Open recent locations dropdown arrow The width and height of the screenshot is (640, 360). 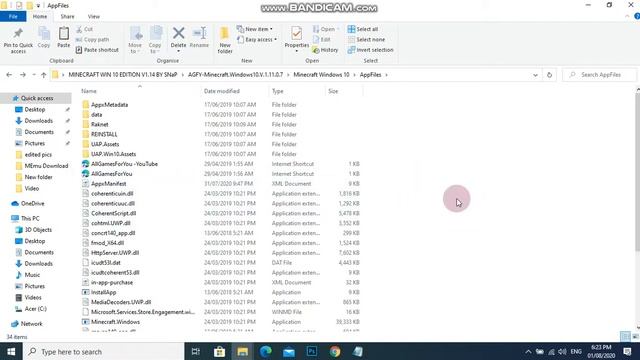(34, 75)
